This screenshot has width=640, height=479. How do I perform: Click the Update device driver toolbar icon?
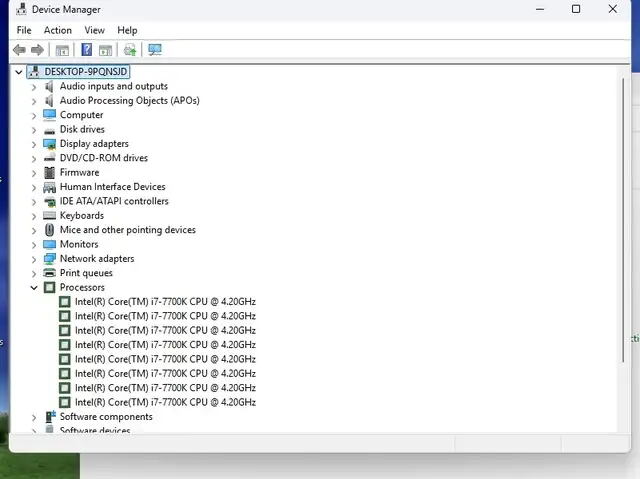point(130,50)
